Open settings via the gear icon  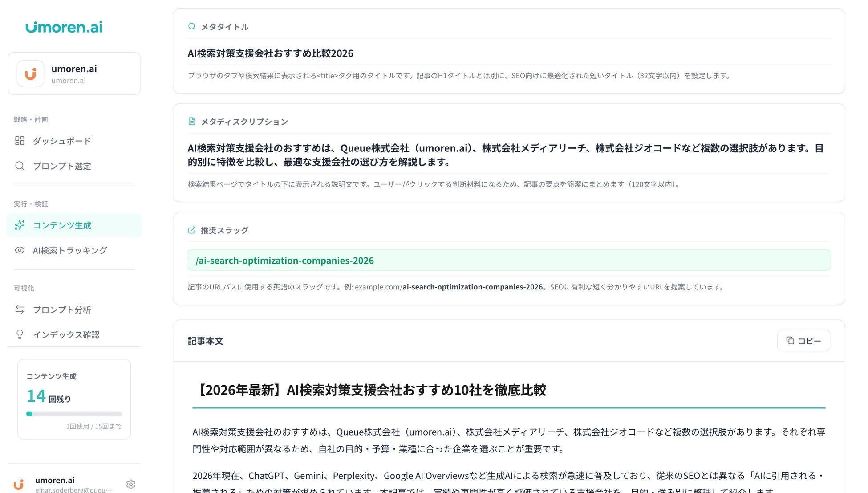pos(130,484)
